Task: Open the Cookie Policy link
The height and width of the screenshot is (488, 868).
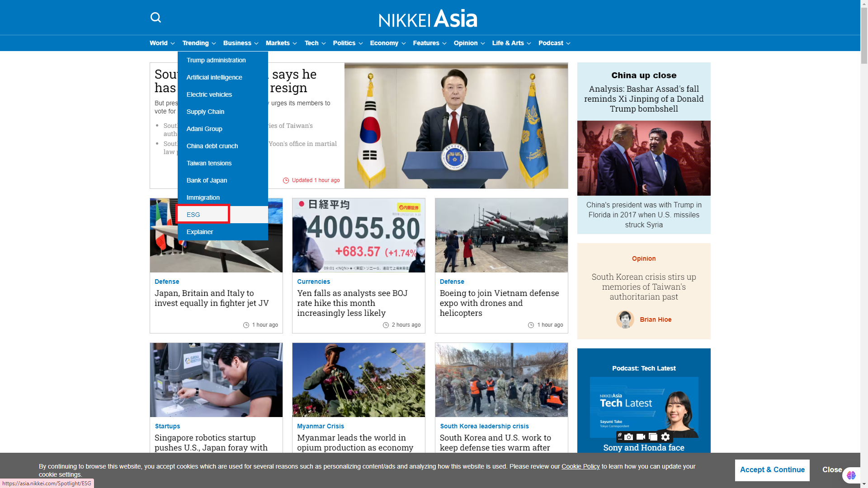Action: click(x=580, y=466)
